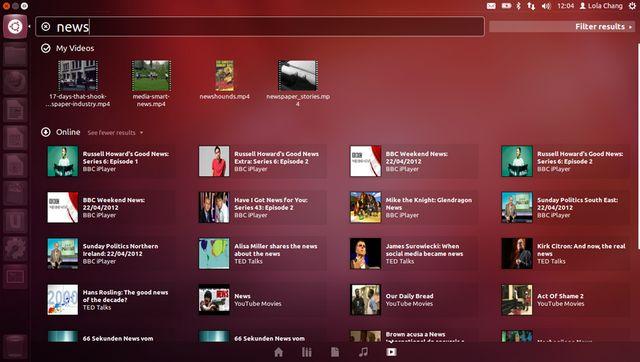Open the Home lens icon
This screenshot has height=362, width=640.
pyautogui.click(x=278, y=352)
